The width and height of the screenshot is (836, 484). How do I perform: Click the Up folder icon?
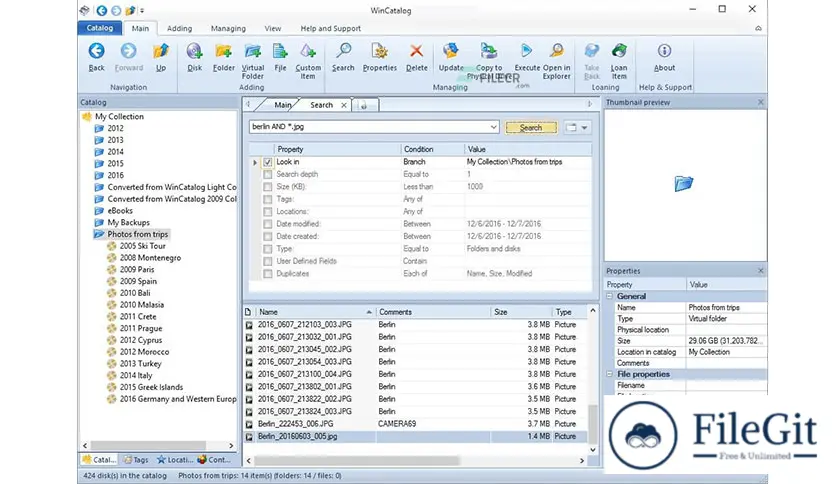coord(160,51)
